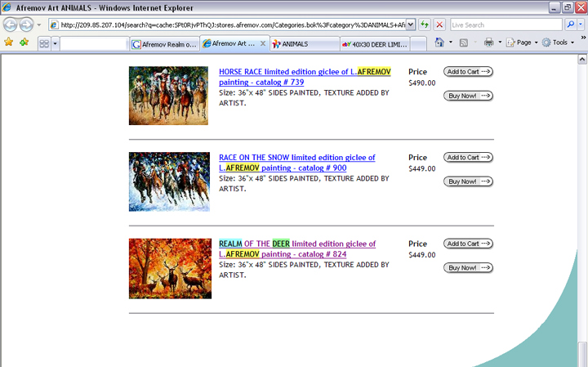588x367 pixels.
Task: Click the Internet Explorer icon in title bar
Action: point(7,7)
